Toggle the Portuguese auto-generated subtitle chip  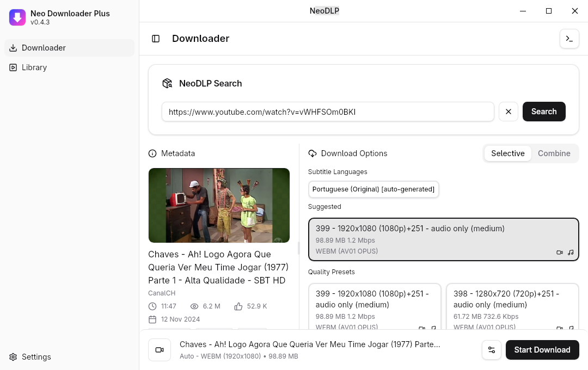[x=373, y=189]
